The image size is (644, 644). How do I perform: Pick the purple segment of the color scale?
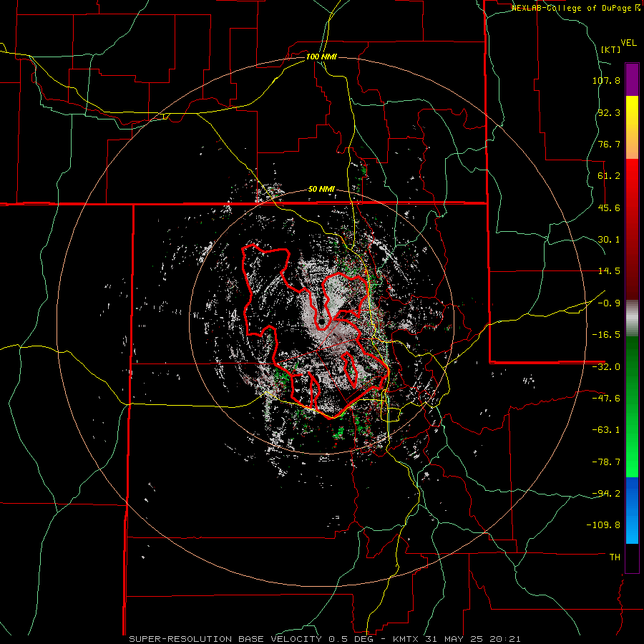632,79
